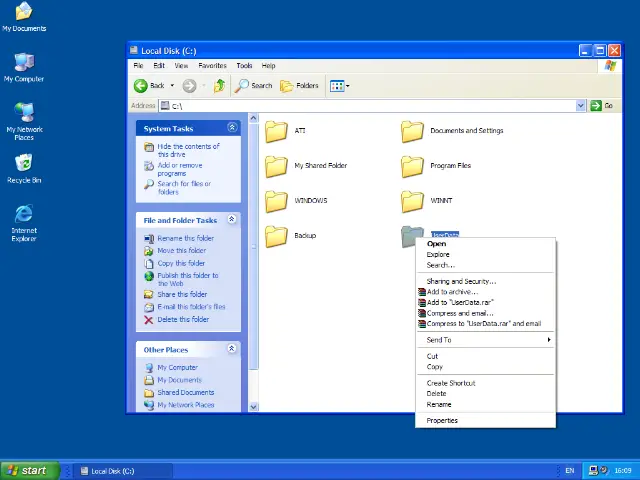This screenshot has width=640, height=480.
Task: Choose Cut in the context menu
Action: click(x=485, y=356)
